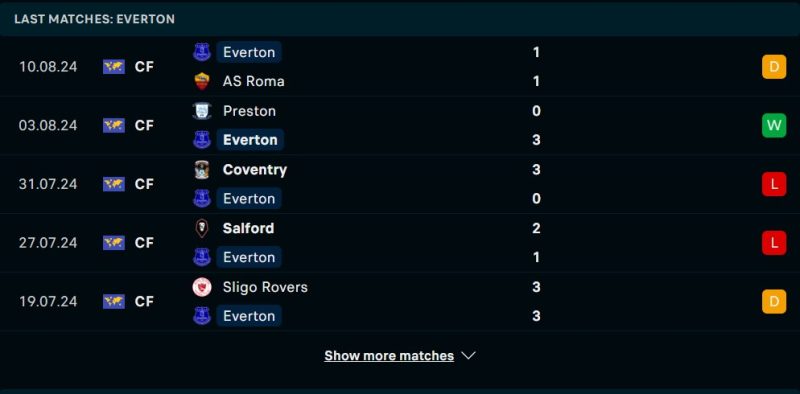The image size is (800, 394).
Task: Click the green W result badge
Action: pyautogui.click(x=774, y=126)
